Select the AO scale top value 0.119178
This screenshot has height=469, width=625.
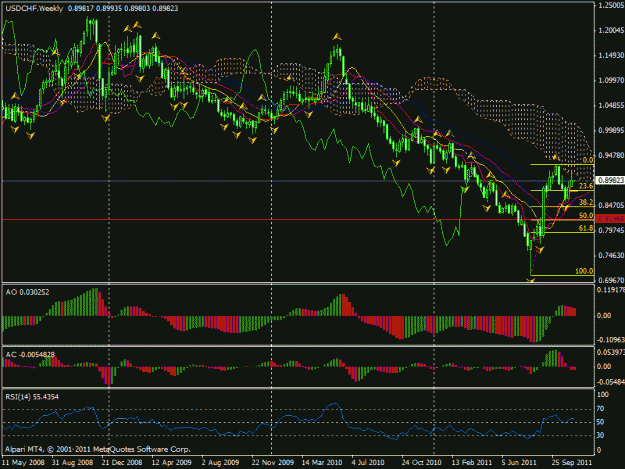[x=611, y=290]
